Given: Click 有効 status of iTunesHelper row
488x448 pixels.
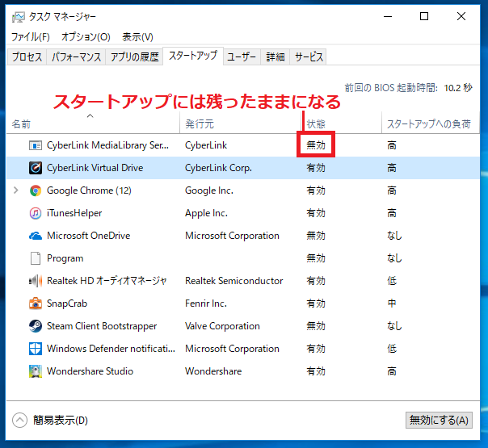Looking at the screenshot, I should coord(316,213).
